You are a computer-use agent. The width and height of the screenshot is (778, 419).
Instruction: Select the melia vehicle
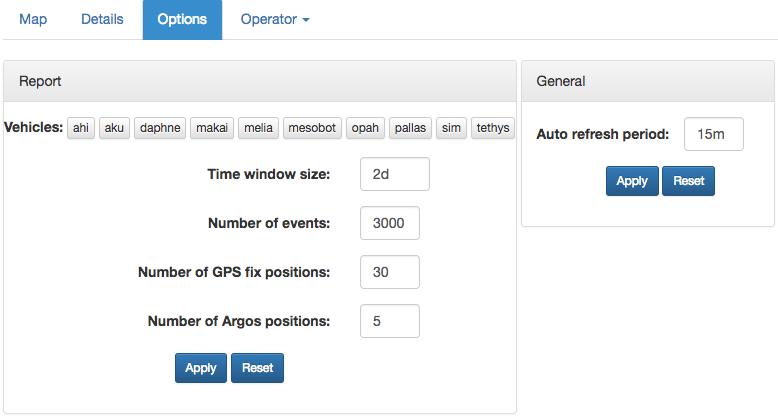(x=259, y=128)
